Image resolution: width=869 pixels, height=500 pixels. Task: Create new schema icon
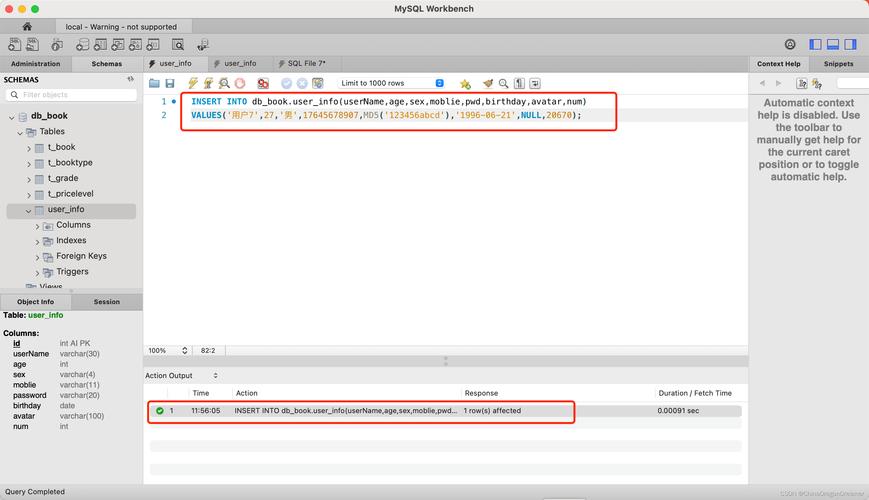click(x=83, y=45)
